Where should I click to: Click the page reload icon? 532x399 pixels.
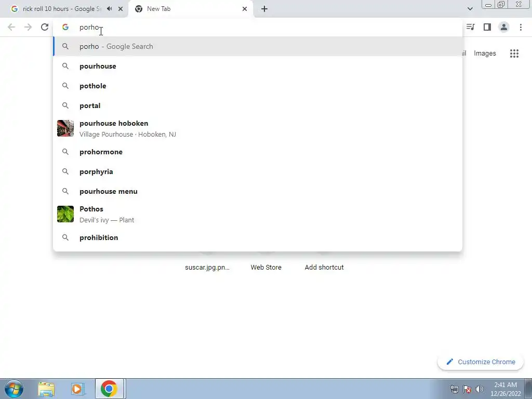pyautogui.click(x=45, y=27)
